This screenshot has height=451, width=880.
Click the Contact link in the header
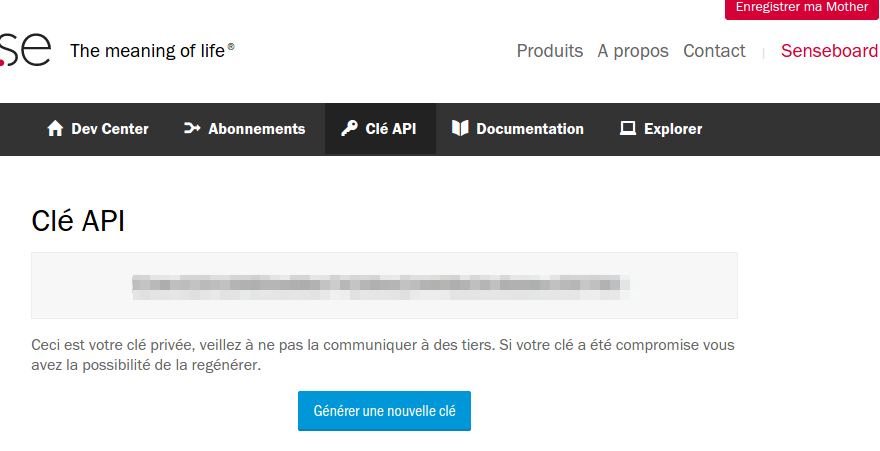coord(714,51)
